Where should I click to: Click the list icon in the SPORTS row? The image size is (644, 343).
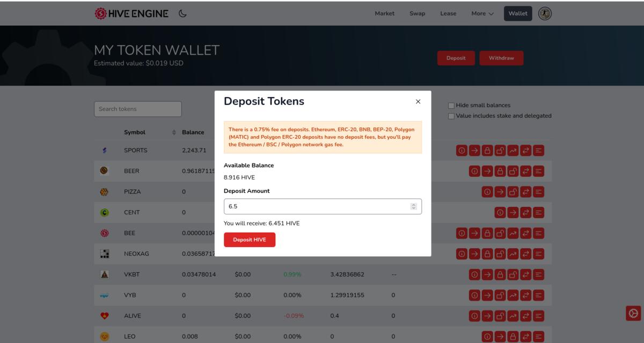[539, 151]
